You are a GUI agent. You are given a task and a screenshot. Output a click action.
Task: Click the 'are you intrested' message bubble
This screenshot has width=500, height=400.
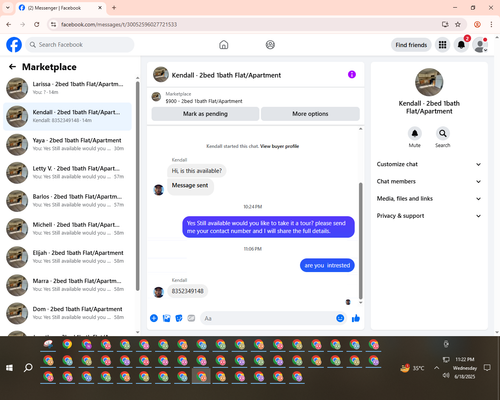(x=327, y=265)
